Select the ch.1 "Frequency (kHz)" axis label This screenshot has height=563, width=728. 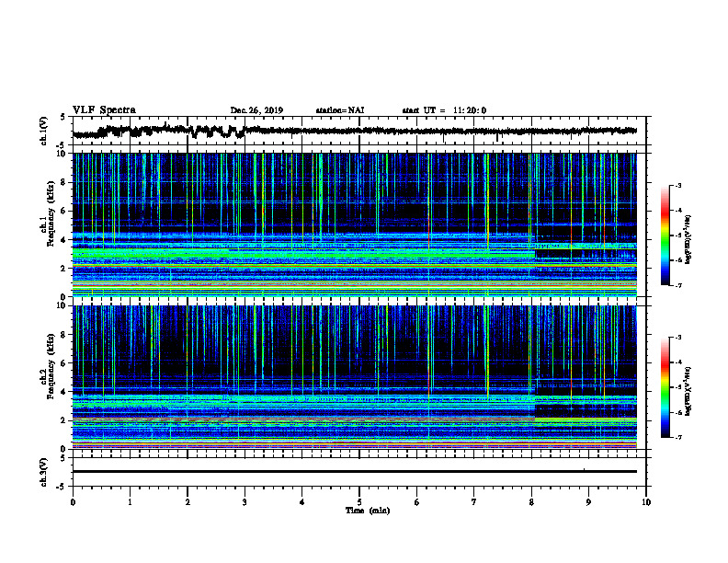(x=51, y=213)
